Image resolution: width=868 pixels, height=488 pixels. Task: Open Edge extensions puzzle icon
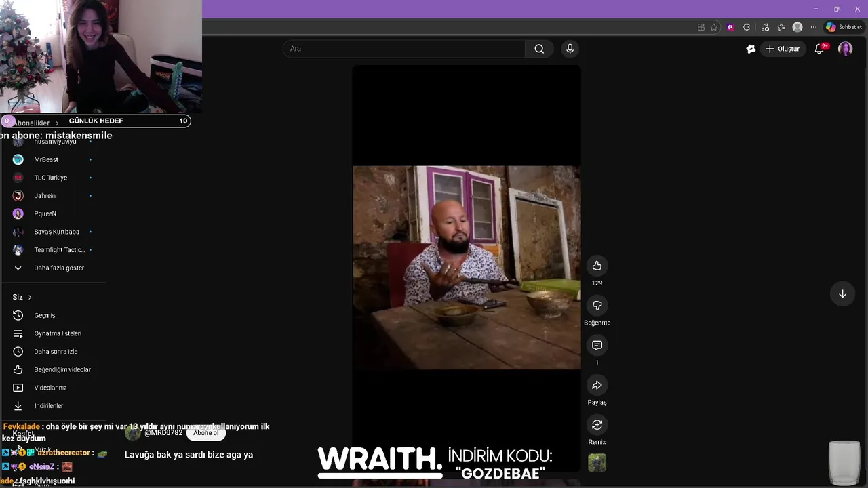coord(747,27)
